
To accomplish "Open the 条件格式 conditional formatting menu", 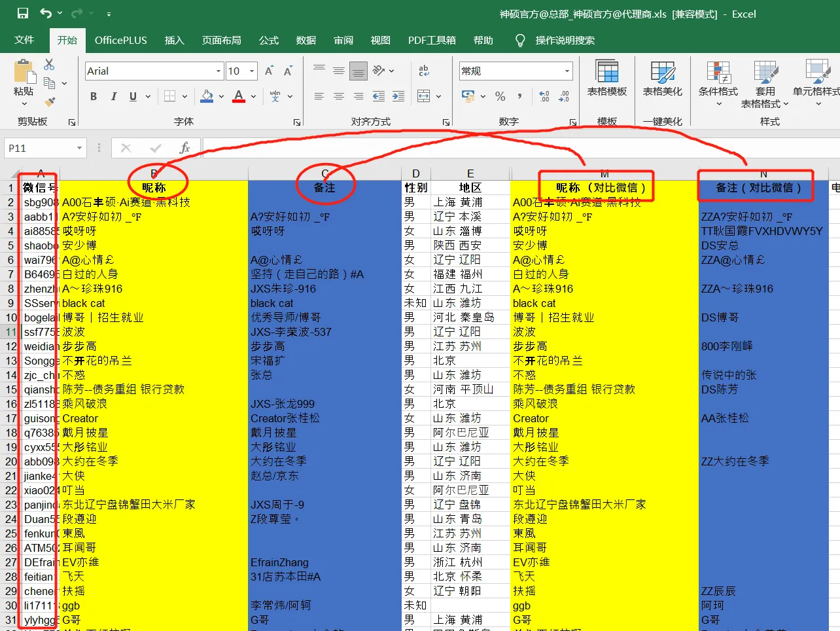I will click(x=718, y=84).
